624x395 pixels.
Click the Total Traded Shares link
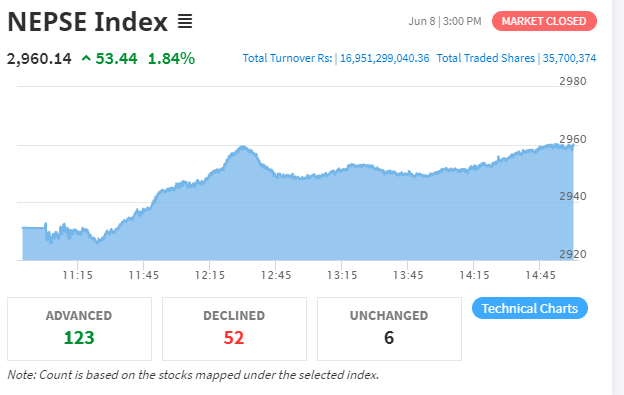(x=486, y=58)
